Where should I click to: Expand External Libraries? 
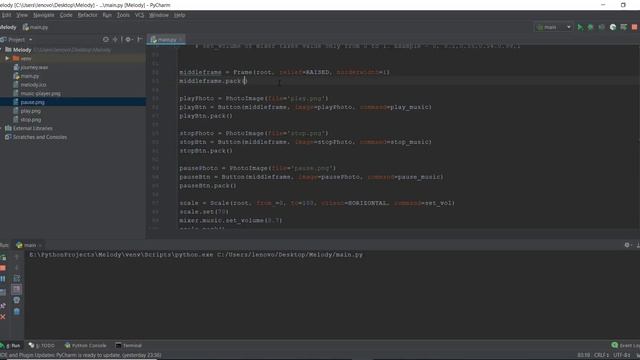click(1, 128)
